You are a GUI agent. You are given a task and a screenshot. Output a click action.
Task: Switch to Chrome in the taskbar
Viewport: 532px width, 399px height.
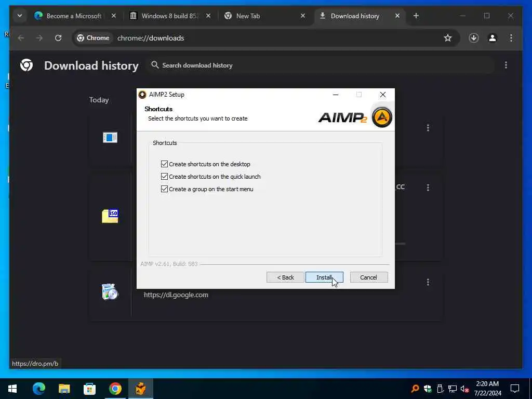coord(115,389)
